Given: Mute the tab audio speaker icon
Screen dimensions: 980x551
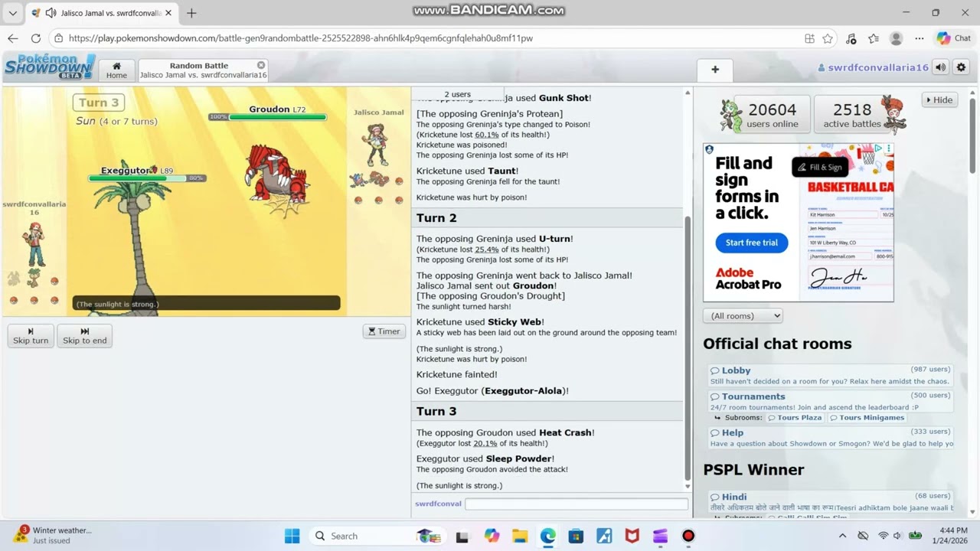Looking at the screenshot, I should [51, 13].
